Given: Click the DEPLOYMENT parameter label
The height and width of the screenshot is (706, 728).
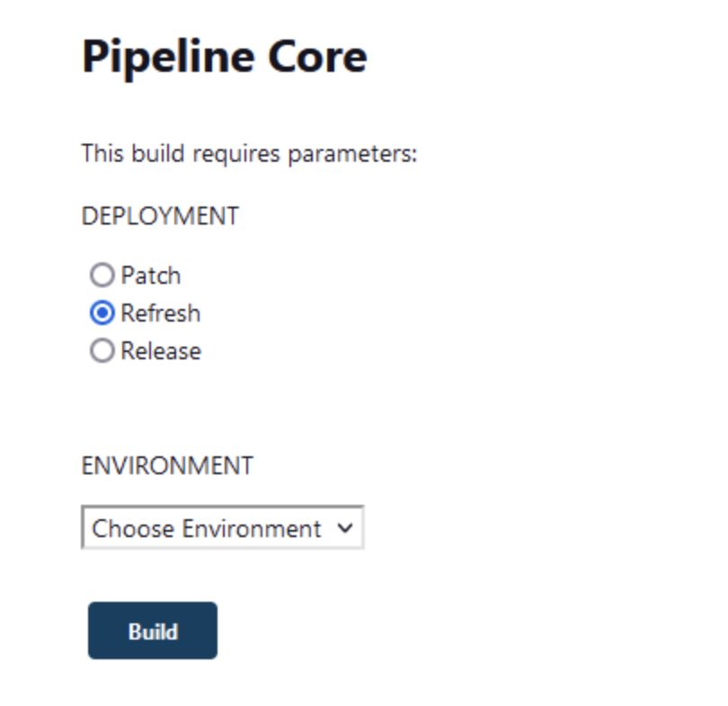Looking at the screenshot, I should [x=160, y=216].
